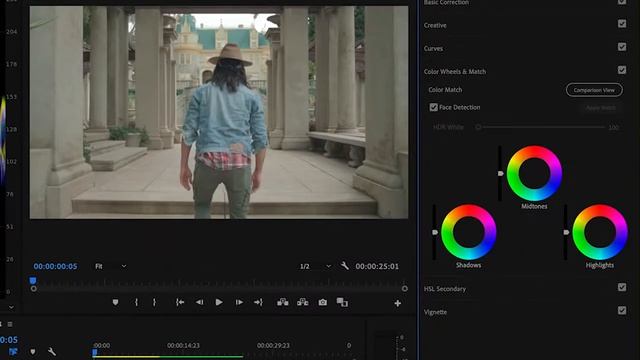Open the timeline panel menu icon
The width and height of the screenshot is (640, 360).
click(10, 324)
